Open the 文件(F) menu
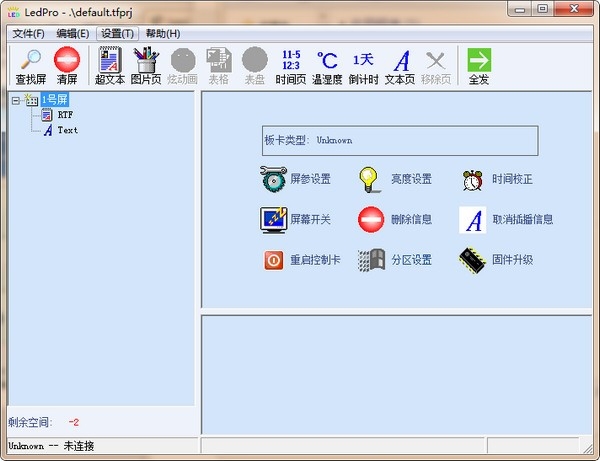600x461 pixels. (x=28, y=33)
